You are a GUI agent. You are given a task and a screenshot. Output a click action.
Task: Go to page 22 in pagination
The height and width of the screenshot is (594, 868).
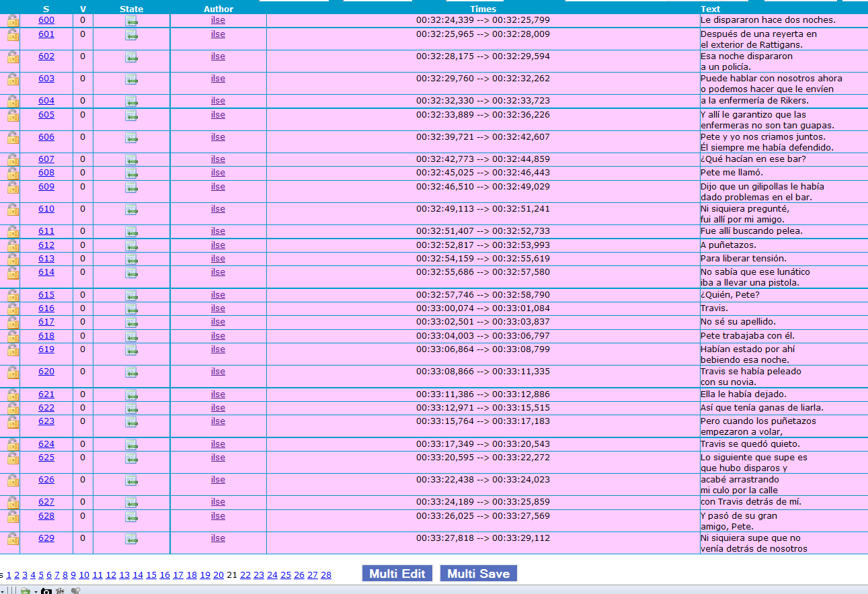245,575
